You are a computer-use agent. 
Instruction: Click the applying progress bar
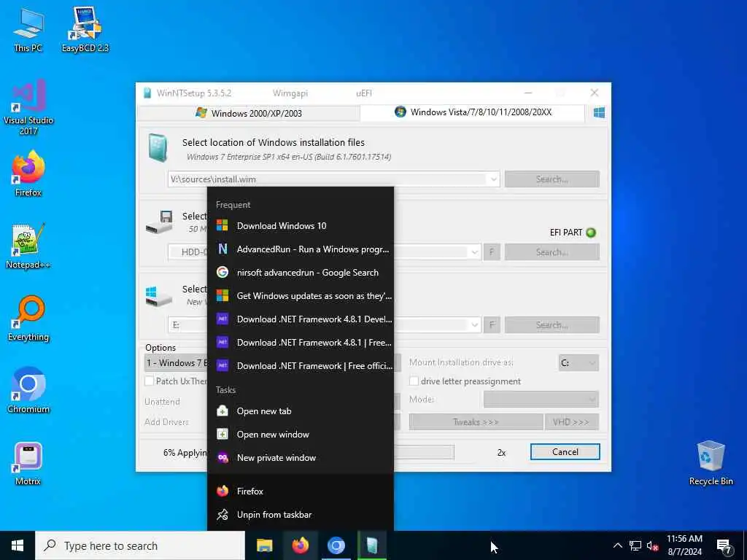coord(424,452)
